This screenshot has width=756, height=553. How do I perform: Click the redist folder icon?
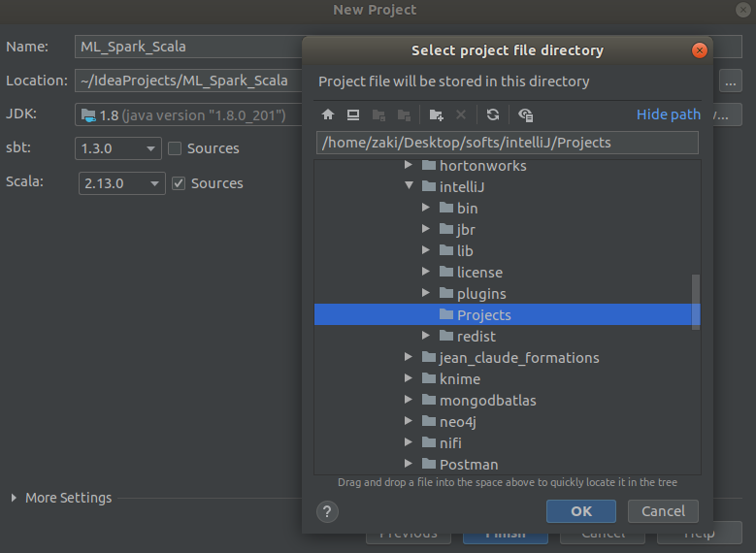point(446,336)
